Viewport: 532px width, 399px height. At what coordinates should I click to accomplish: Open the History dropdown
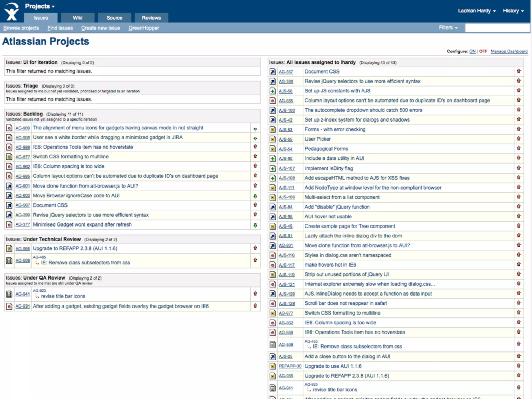[513, 11]
